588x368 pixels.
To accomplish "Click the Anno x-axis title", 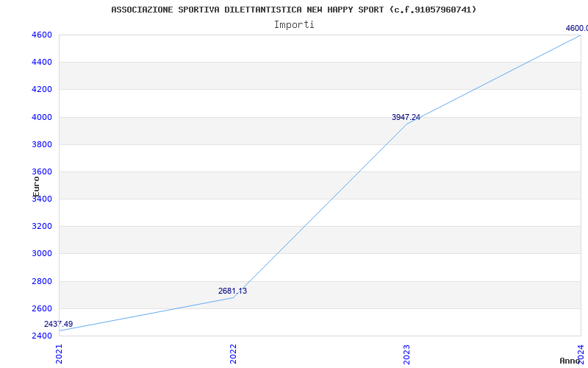I will pyautogui.click(x=570, y=361).
